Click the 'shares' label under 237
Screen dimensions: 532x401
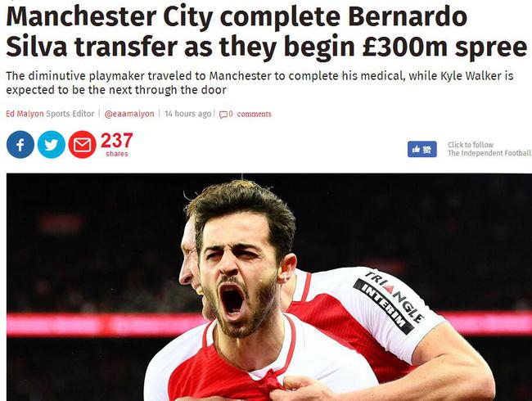117,154
